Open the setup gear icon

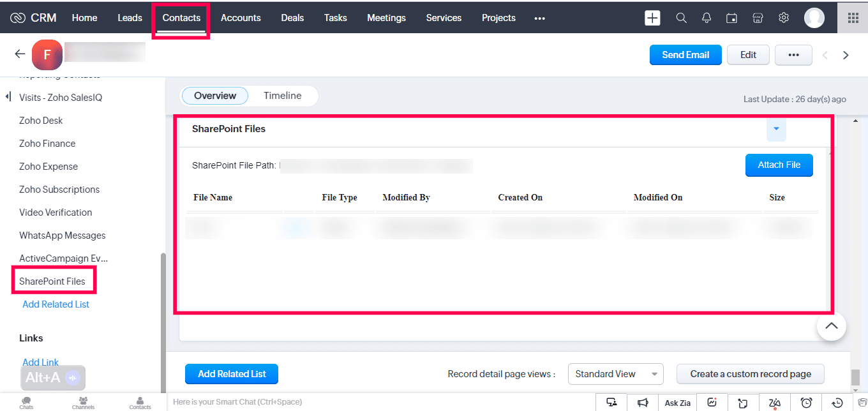(x=784, y=18)
